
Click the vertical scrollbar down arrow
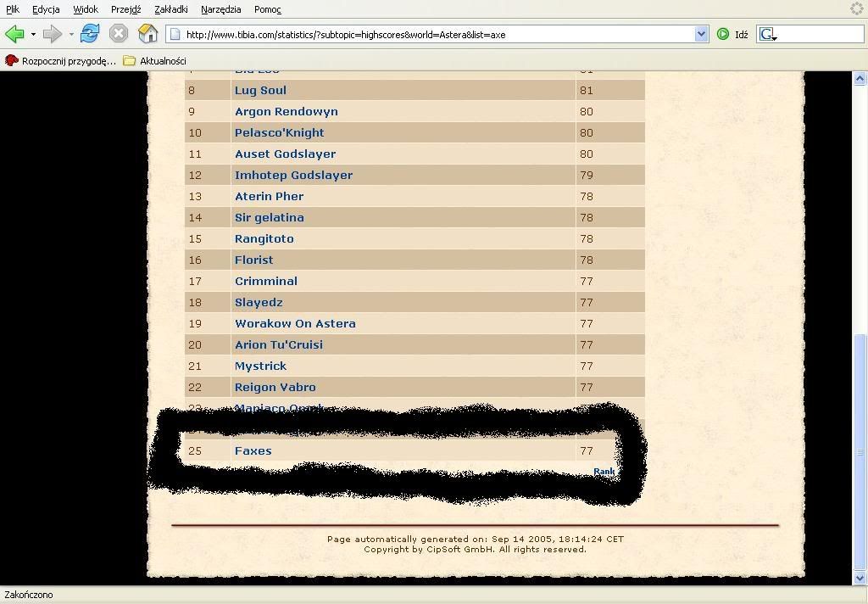coord(860,578)
